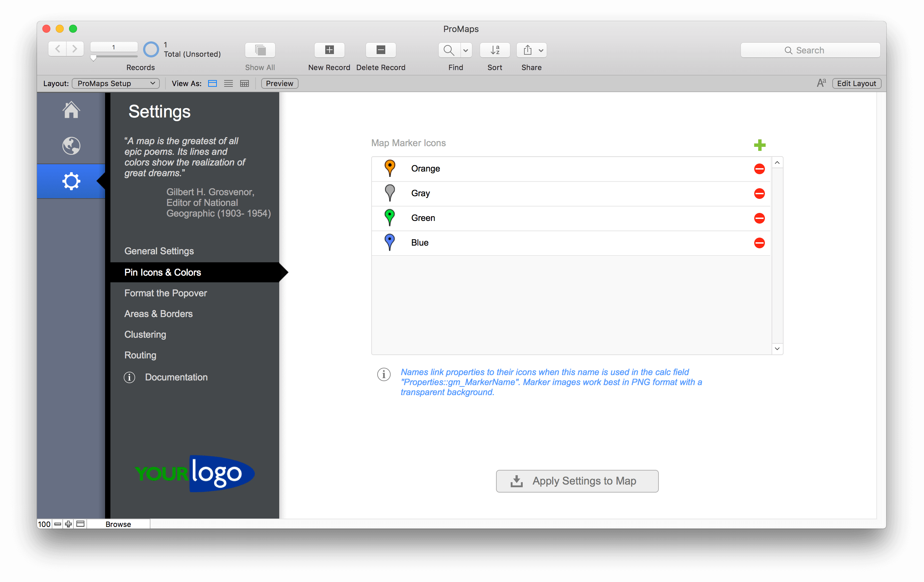Click Show All toolbar icon
This screenshot has height=582, width=924.
tap(260, 50)
